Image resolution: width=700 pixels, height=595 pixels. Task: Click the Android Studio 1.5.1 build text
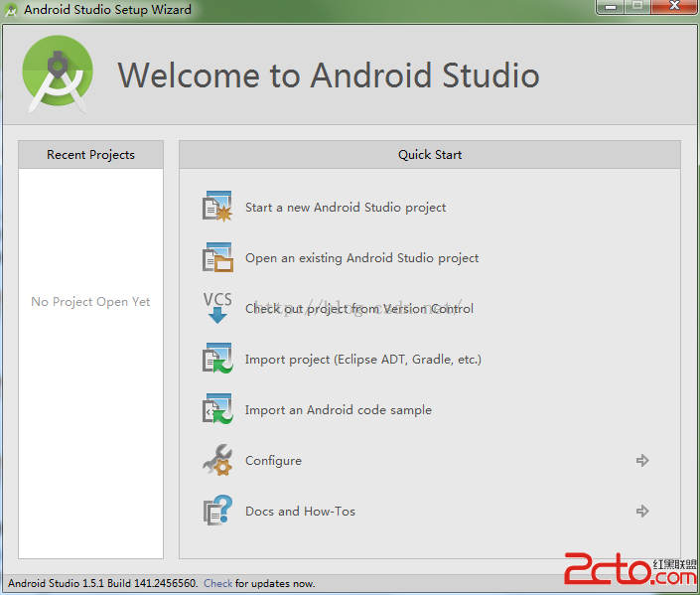(102, 583)
